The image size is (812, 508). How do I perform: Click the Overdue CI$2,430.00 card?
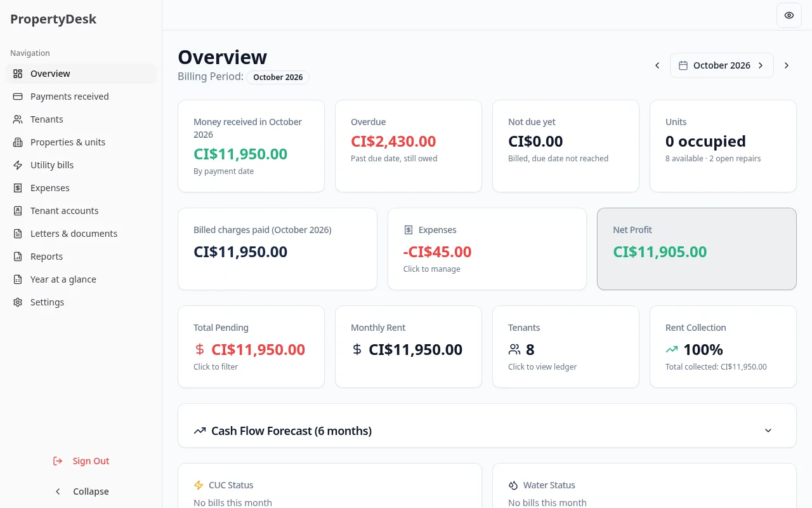click(409, 146)
